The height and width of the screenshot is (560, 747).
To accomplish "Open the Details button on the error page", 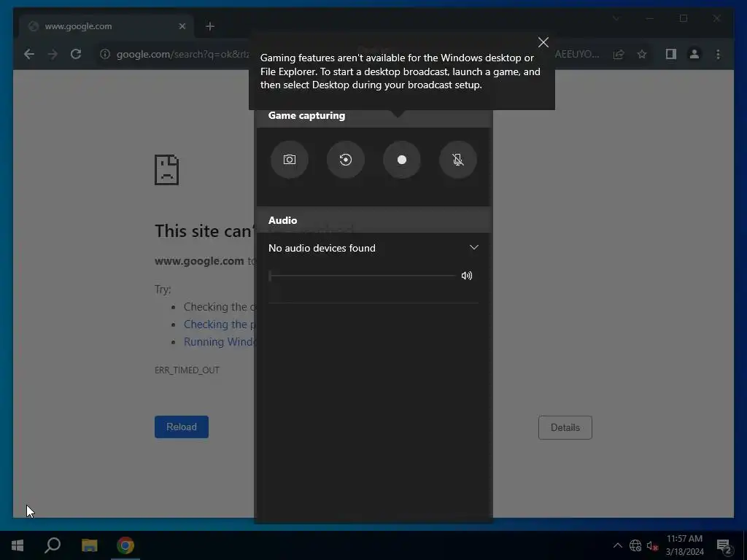I will coord(565,427).
